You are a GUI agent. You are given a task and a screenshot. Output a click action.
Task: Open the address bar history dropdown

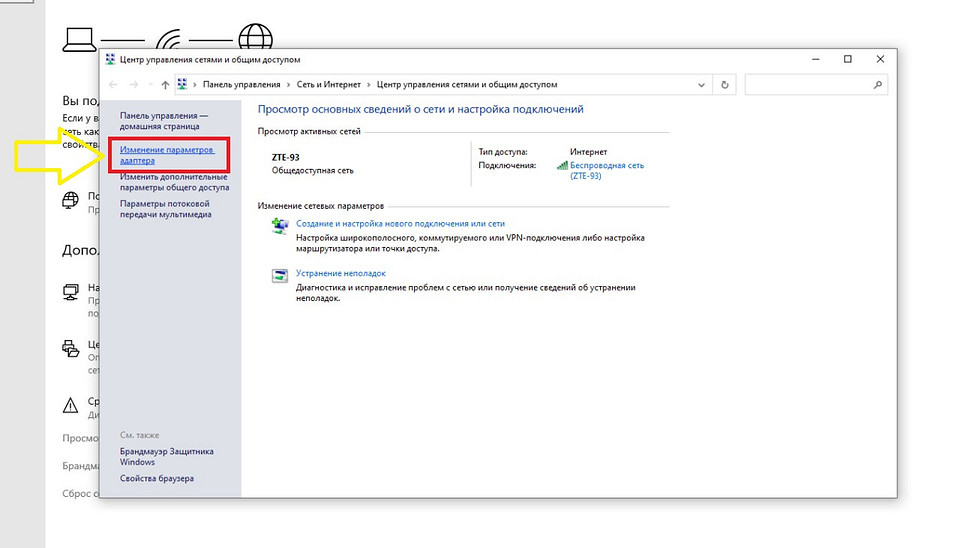703,85
